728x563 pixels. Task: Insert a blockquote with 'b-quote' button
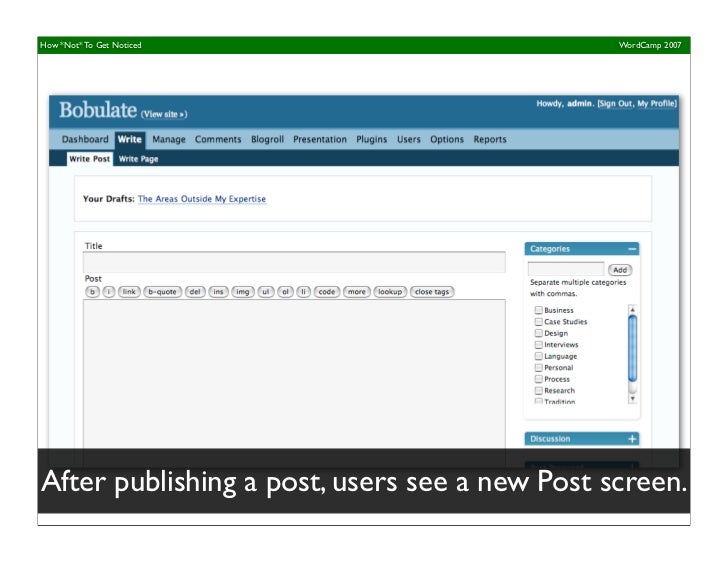pyautogui.click(x=162, y=292)
